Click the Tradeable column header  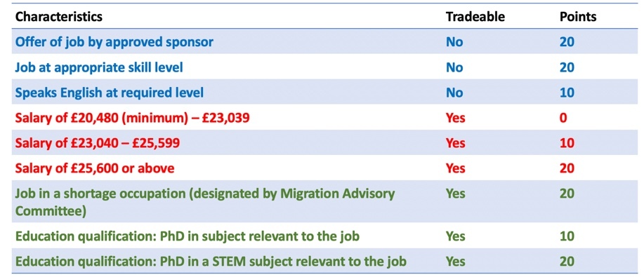coord(475,17)
